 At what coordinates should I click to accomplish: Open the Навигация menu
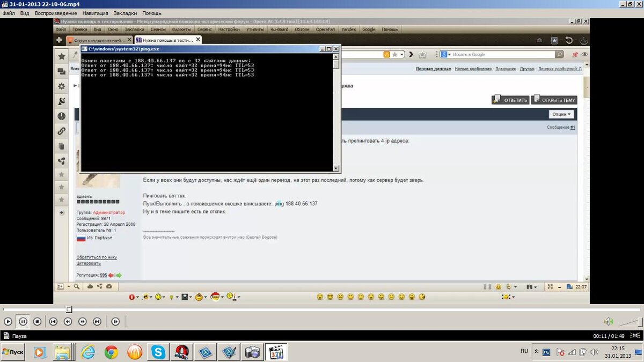click(95, 13)
